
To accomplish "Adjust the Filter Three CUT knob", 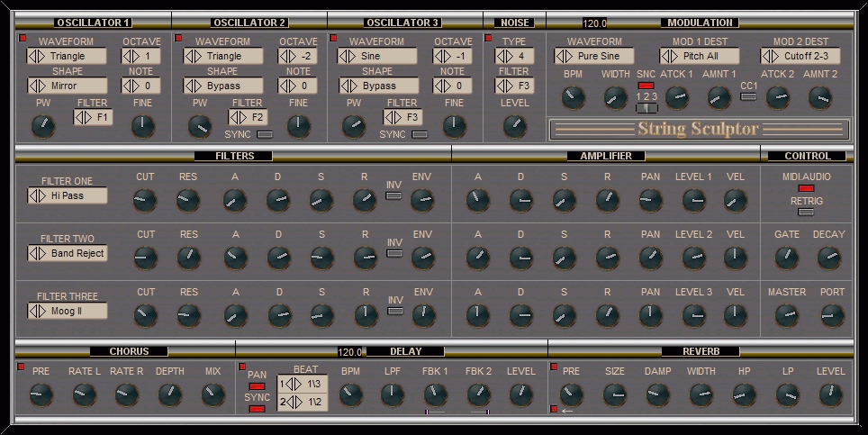I will click(146, 315).
